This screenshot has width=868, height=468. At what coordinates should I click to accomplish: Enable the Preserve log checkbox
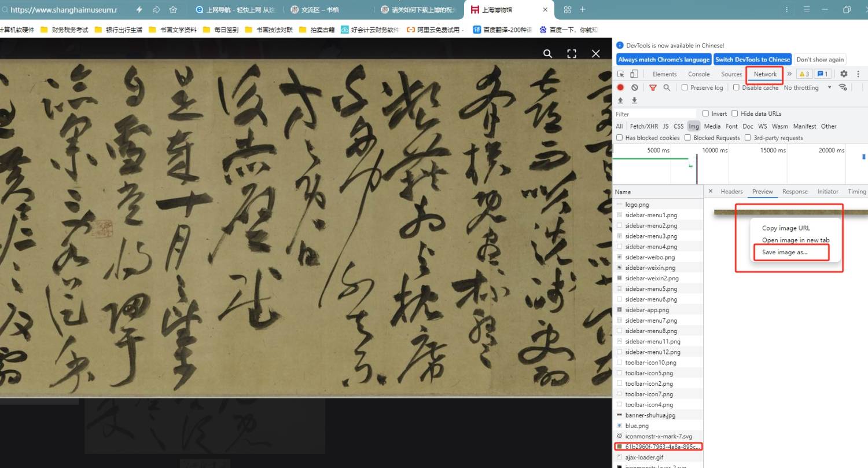tap(685, 87)
